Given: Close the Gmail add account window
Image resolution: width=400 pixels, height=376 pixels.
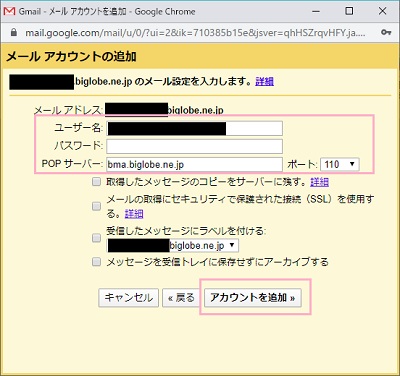Looking at the screenshot, I should pyautogui.click(x=382, y=11).
